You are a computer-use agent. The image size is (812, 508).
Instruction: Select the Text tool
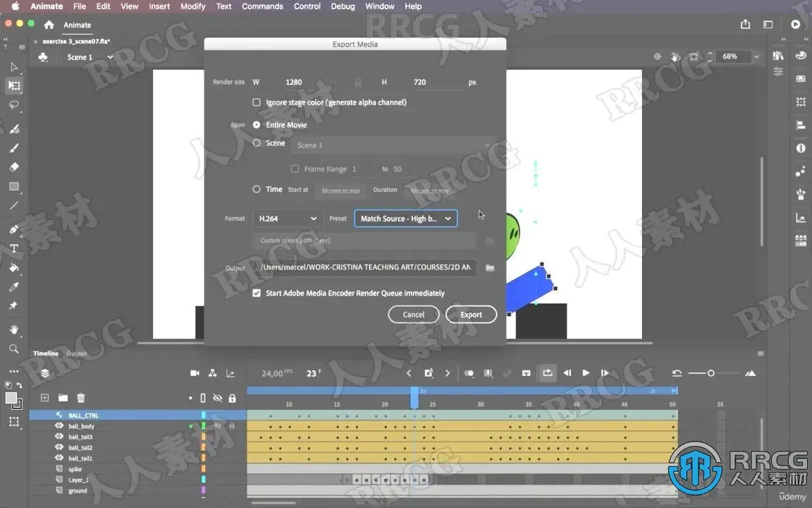pyautogui.click(x=14, y=248)
